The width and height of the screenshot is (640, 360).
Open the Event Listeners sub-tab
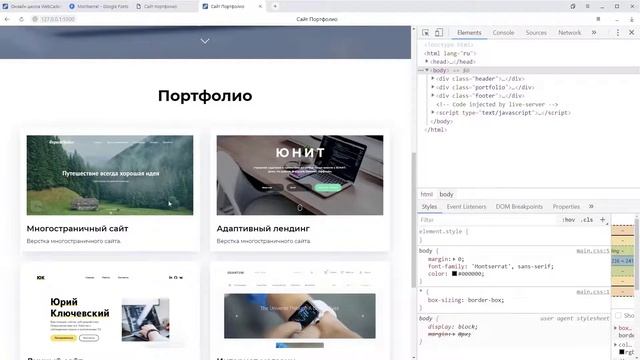point(466,207)
